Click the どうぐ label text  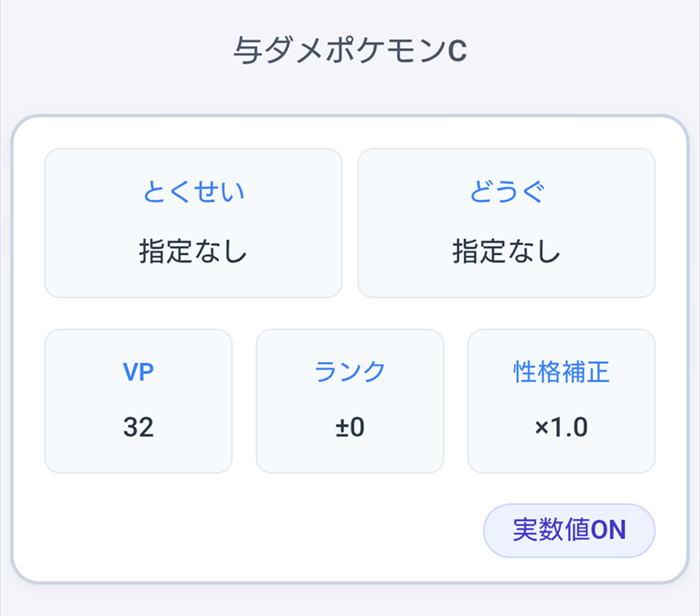(x=507, y=192)
